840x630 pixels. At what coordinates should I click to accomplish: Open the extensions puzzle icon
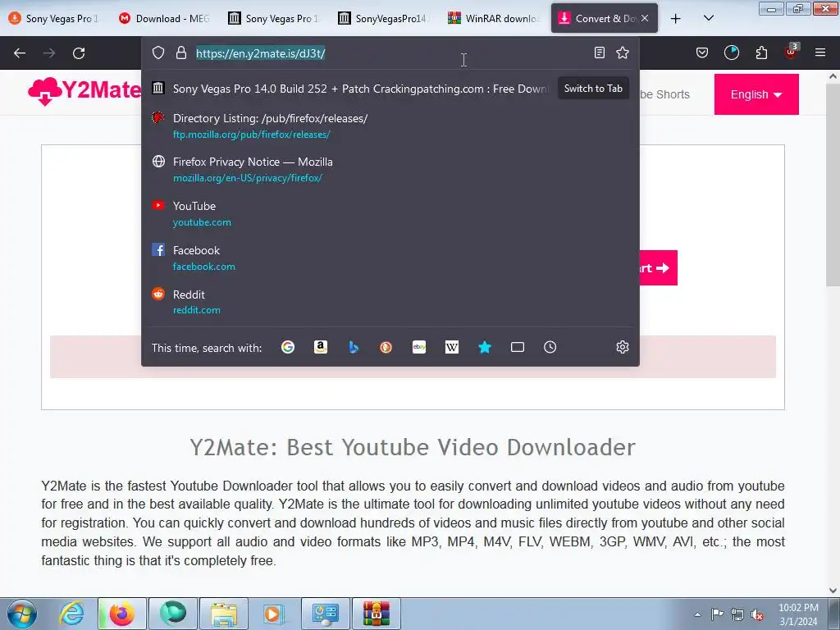tap(761, 52)
